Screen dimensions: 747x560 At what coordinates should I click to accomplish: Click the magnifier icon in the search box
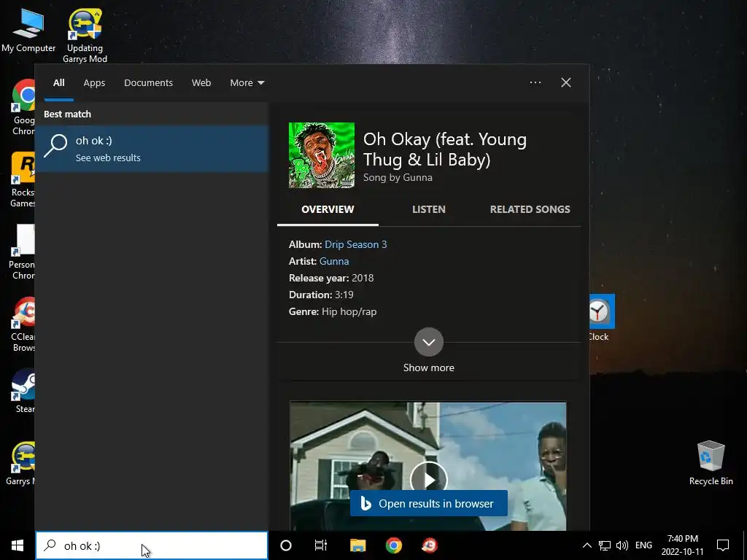pyautogui.click(x=50, y=545)
